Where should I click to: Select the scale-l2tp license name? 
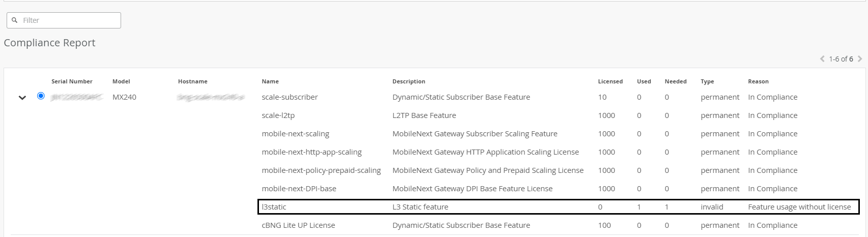[278, 115]
